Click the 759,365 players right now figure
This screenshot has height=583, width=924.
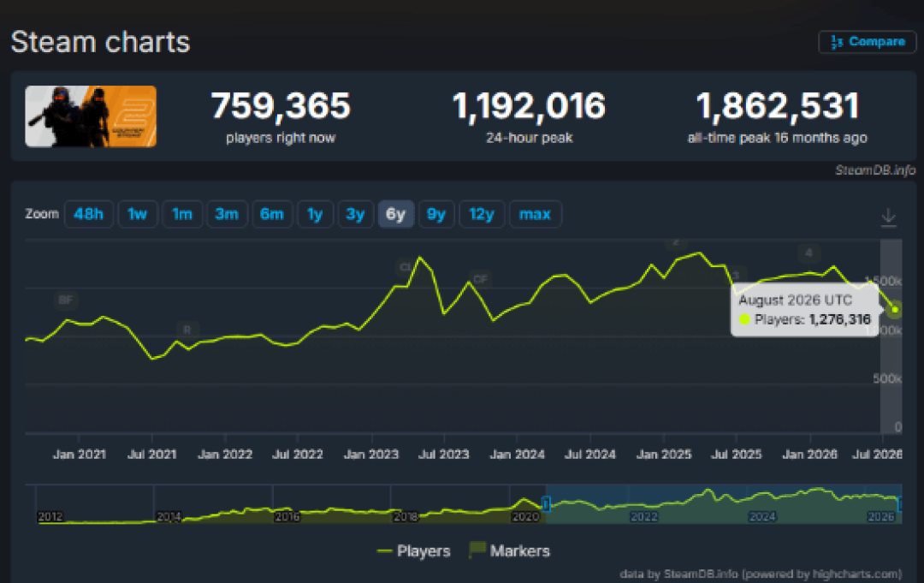tap(281, 106)
